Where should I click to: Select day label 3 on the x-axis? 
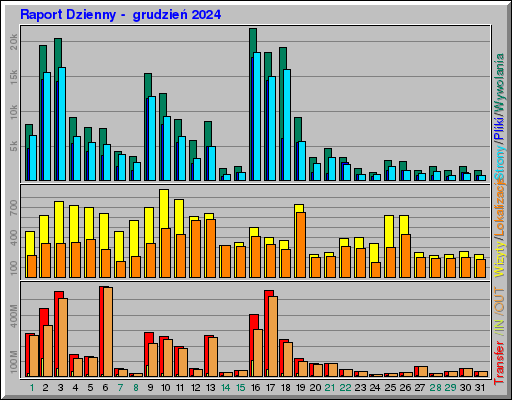(60, 388)
